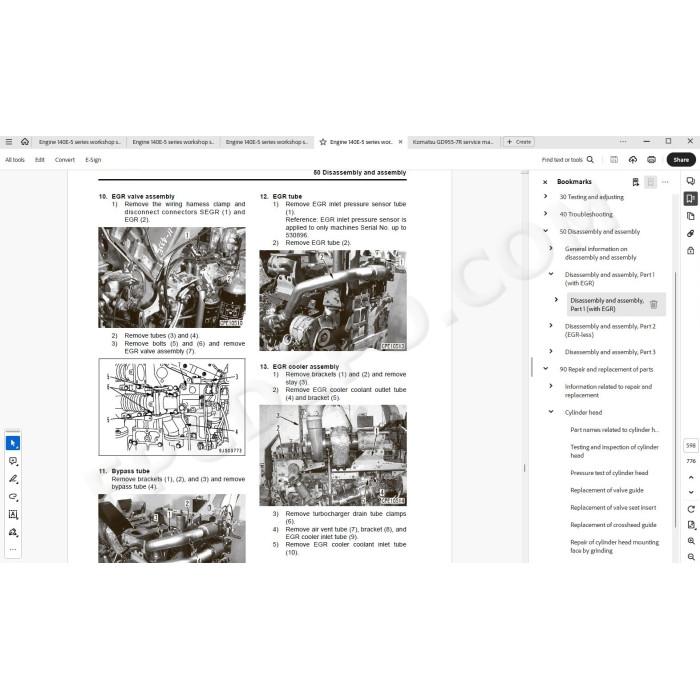
Task: Print the document using the printer icon
Action: pos(651,160)
